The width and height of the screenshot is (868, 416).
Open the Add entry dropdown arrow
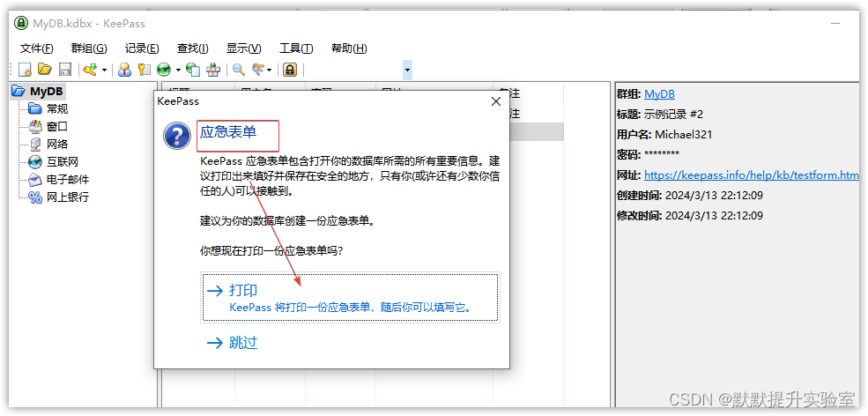pyautogui.click(x=104, y=71)
